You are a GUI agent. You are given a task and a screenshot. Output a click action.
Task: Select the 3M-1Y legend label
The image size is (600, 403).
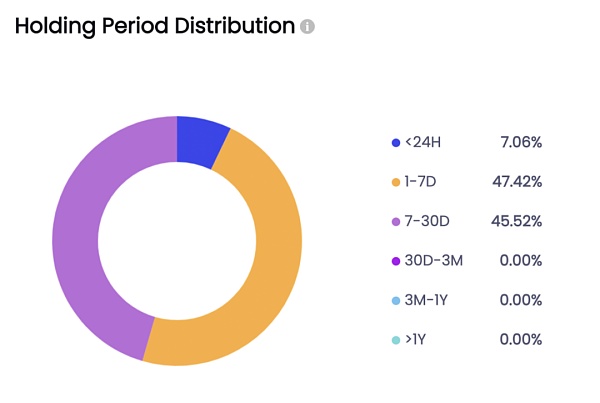click(x=427, y=300)
